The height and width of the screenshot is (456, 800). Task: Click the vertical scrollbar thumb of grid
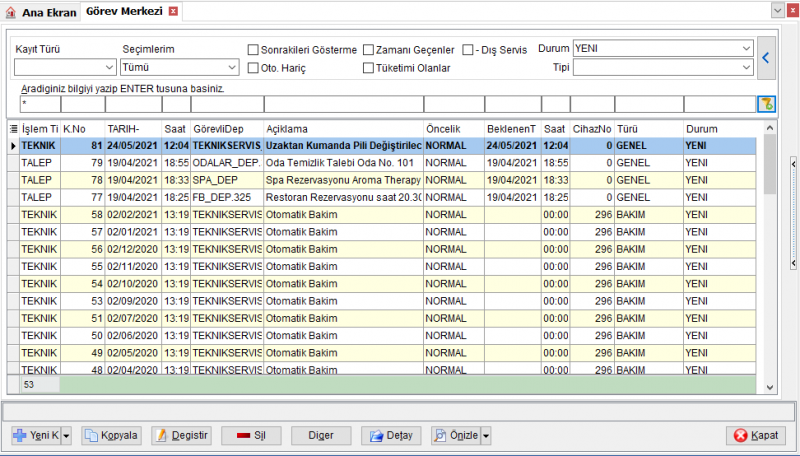770,166
